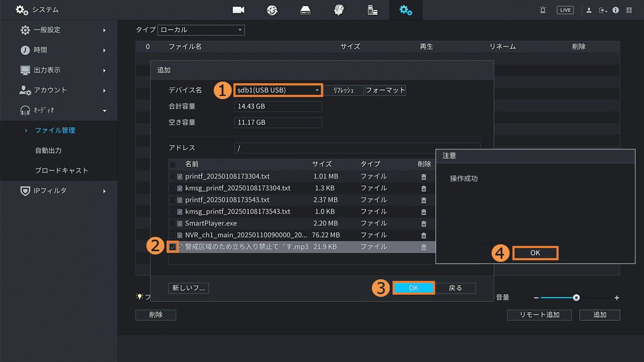This screenshot has height=362, width=644.
Task: Uncheck the checked mp3 file checkbox
Action: [173, 247]
